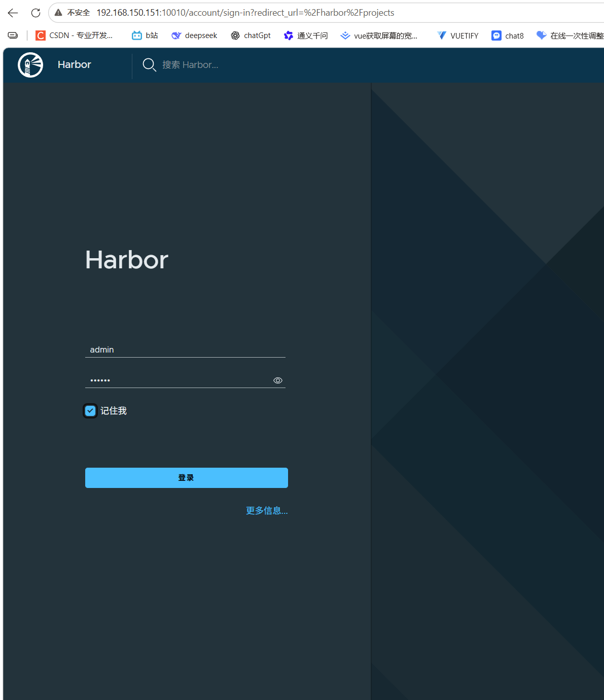The width and height of the screenshot is (604, 700).
Task: Click the 搜索 Harbor search box
Action: [190, 65]
